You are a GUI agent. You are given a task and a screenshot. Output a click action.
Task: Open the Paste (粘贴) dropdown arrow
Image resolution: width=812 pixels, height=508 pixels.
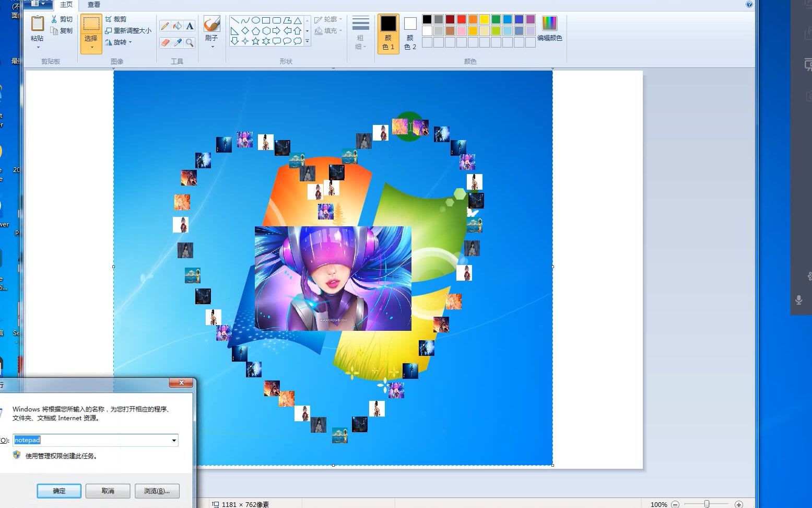[38, 48]
